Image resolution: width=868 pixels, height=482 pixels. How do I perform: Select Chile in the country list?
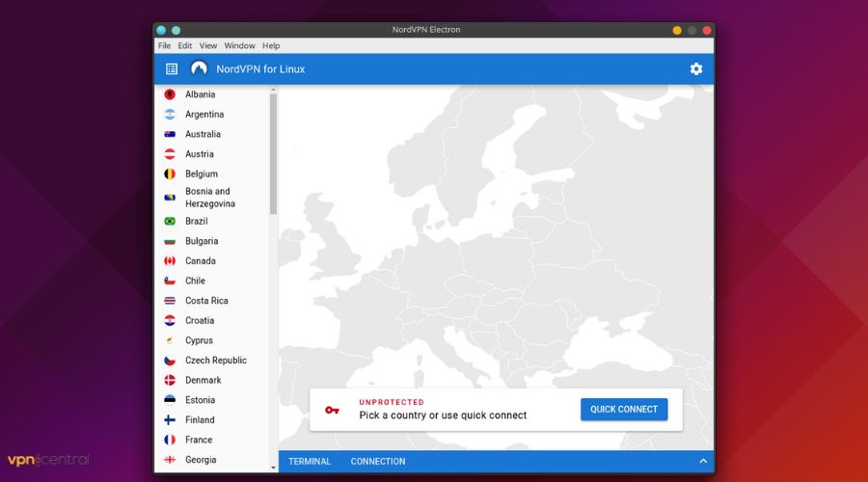click(x=196, y=281)
